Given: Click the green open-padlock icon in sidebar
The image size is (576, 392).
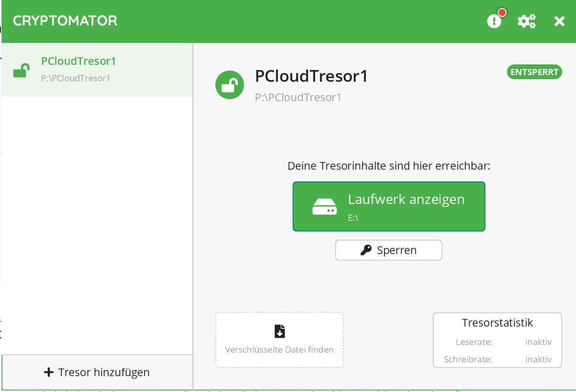Looking at the screenshot, I should 21,70.
